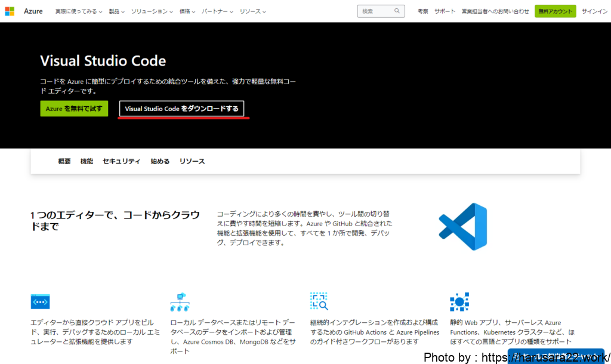This screenshot has width=611, height=364.
Task: Open the サインイン link
Action: click(594, 11)
